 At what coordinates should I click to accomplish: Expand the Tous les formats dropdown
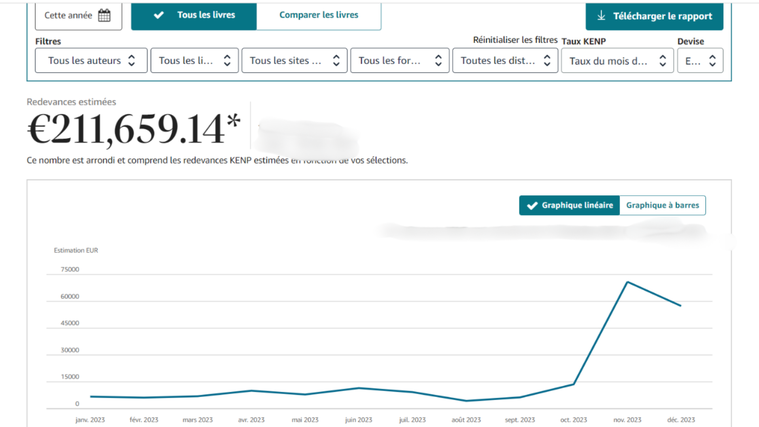pyautogui.click(x=399, y=61)
